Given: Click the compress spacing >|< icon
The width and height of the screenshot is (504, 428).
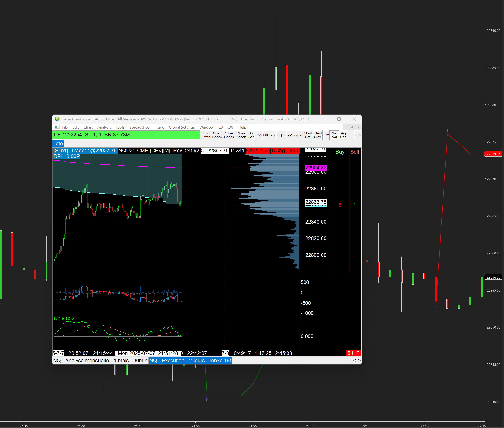Looking at the screenshot, I should pyautogui.click(x=290, y=135).
